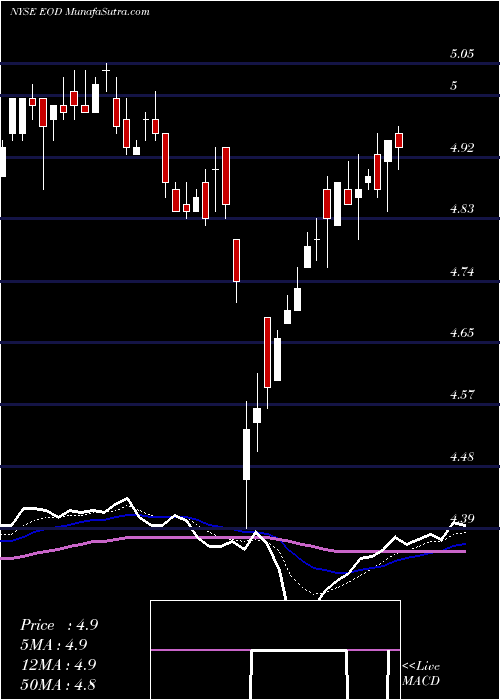500x700 pixels.
Task: Click the 4.65 price axis label
Action: tap(462, 333)
